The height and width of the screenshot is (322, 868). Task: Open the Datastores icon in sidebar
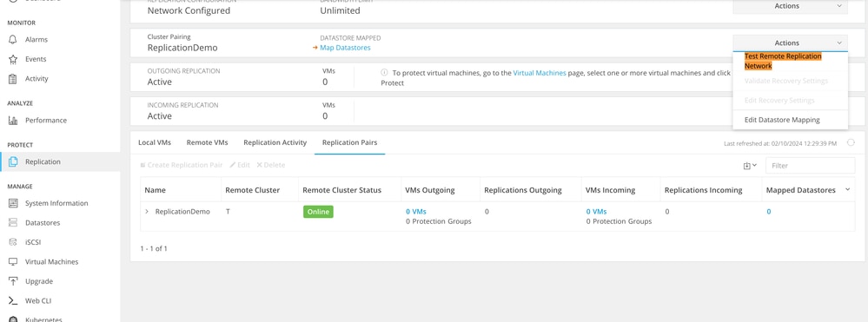coord(13,222)
